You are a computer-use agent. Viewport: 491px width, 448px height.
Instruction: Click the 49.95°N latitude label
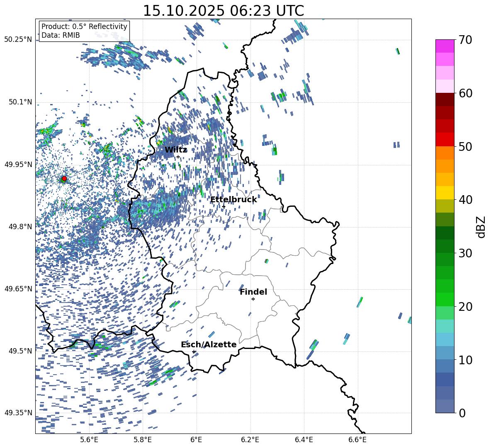tap(18, 164)
